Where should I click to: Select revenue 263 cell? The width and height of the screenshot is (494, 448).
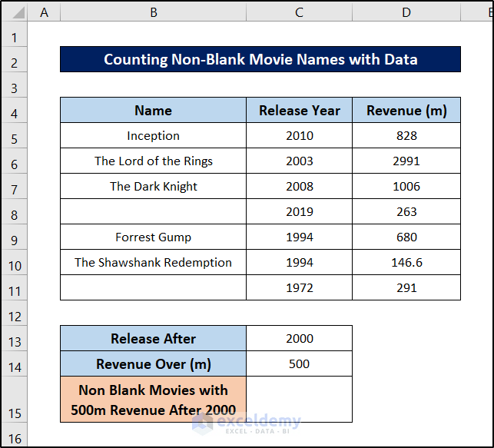pyautogui.click(x=406, y=211)
